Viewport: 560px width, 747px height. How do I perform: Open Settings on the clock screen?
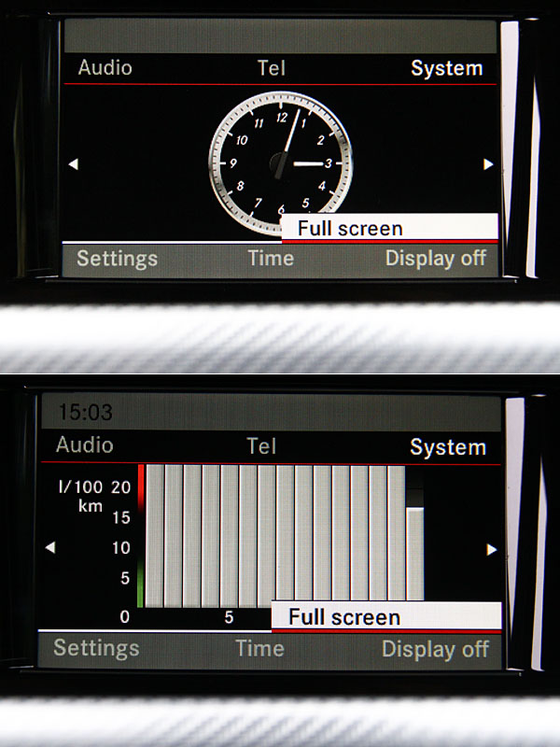(x=117, y=259)
